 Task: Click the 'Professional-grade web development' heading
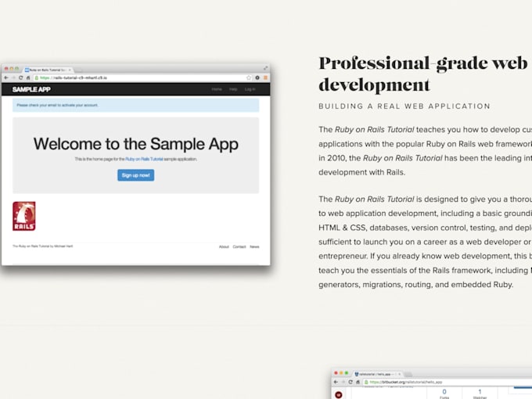coord(423,74)
